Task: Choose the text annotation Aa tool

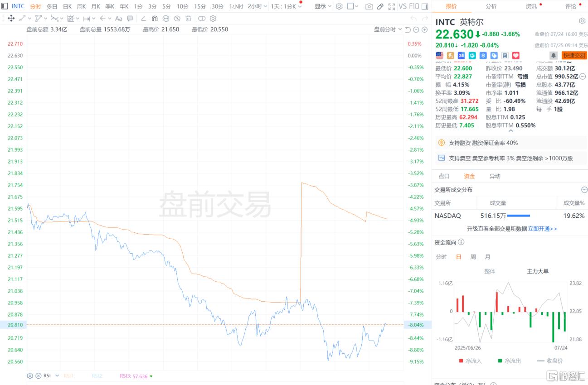Action: (118, 19)
